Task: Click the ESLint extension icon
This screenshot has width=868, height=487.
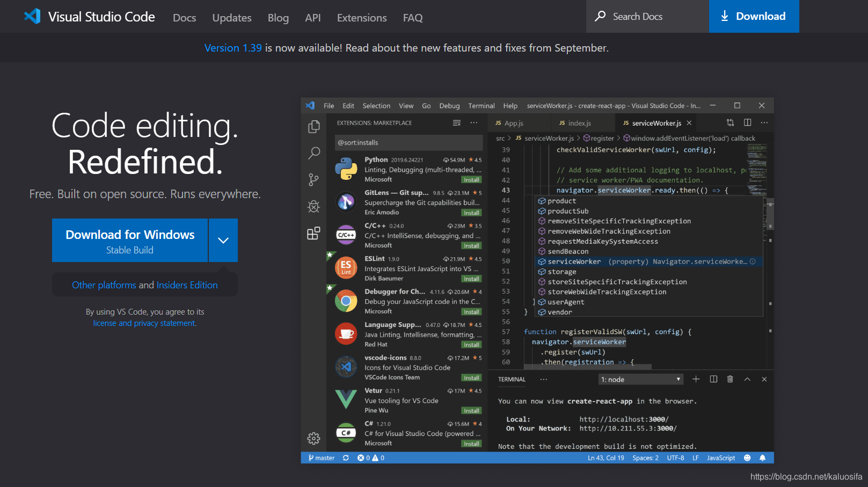Action: point(346,267)
